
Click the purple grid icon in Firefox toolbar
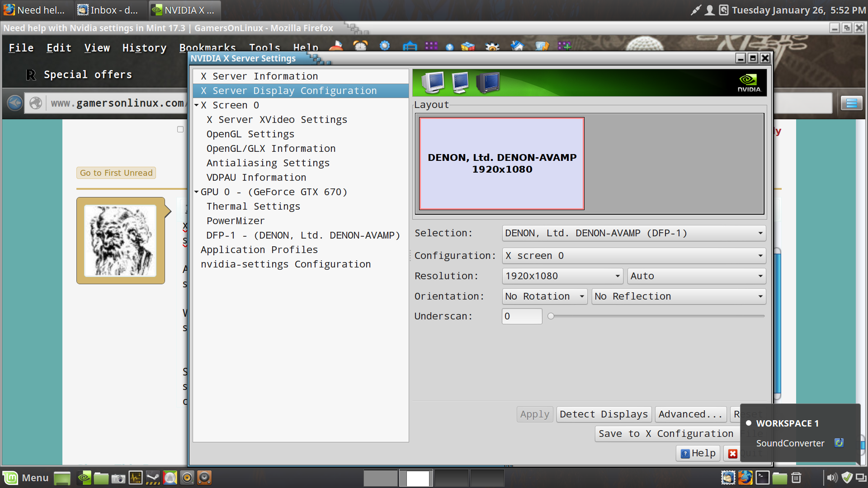point(431,46)
